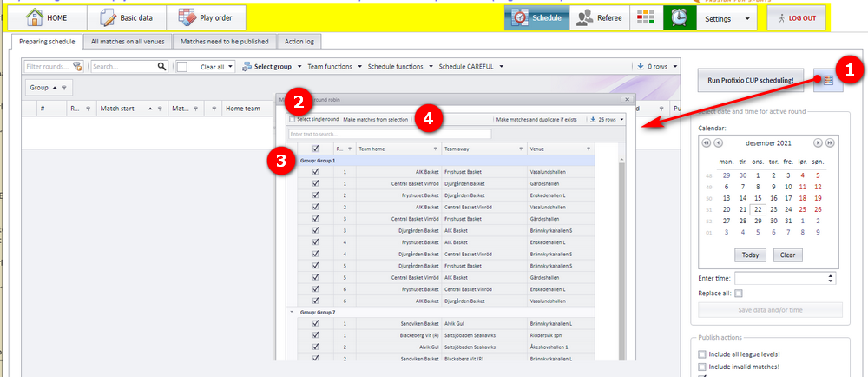Open Team functions dropdown menu

pos(334,66)
